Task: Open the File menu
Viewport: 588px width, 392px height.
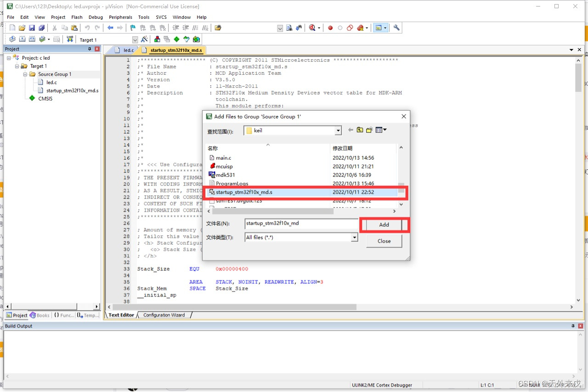Action: pyautogui.click(x=11, y=17)
